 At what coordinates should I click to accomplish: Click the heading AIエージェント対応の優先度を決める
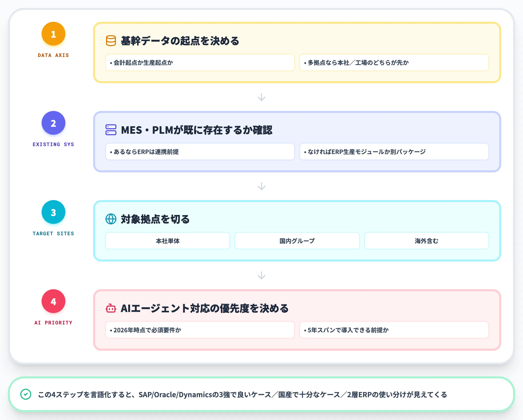click(205, 308)
